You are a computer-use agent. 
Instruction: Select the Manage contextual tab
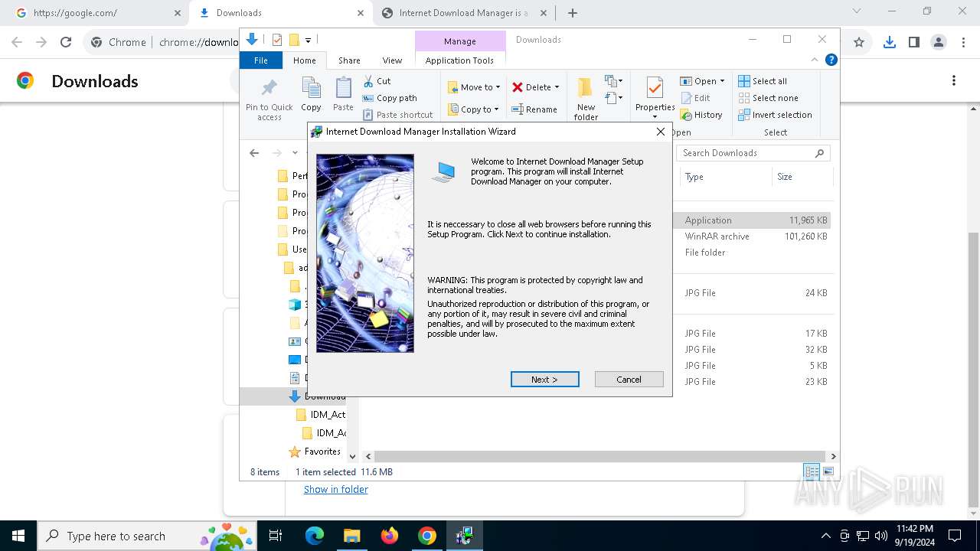[x=459, y=41]
